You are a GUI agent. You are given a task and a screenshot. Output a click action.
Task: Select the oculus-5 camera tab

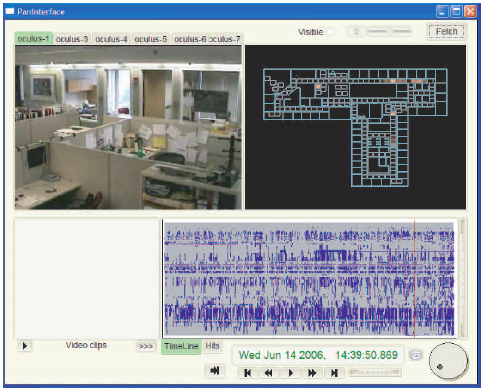151,39
